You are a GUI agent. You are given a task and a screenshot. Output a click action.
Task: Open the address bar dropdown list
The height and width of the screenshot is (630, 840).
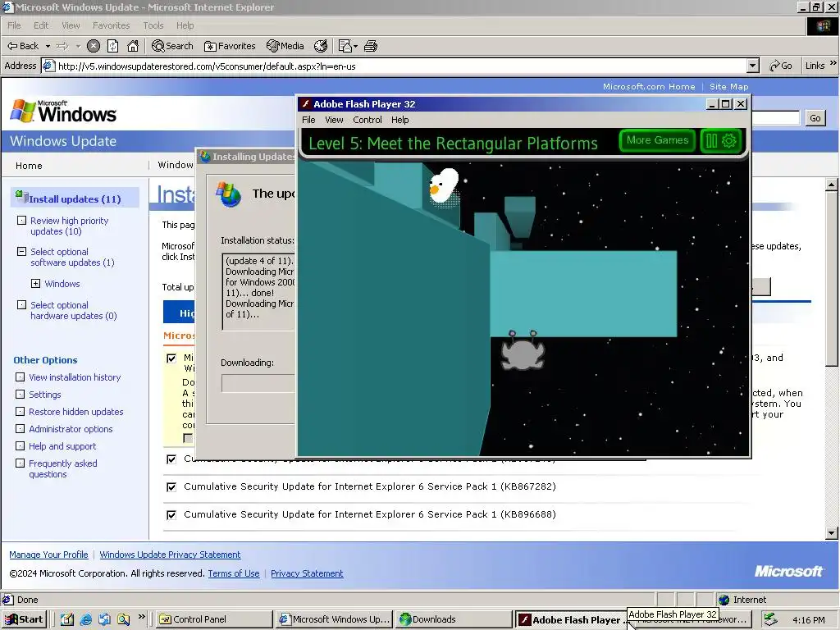(x=753, y=66)
